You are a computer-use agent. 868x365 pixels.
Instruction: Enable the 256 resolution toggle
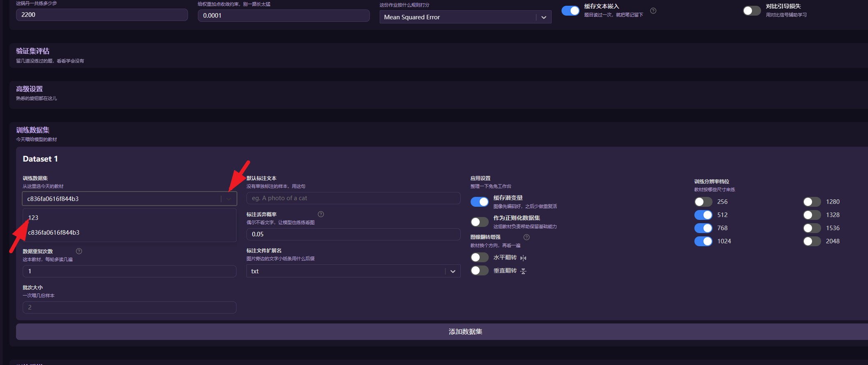tap(703, 202)
